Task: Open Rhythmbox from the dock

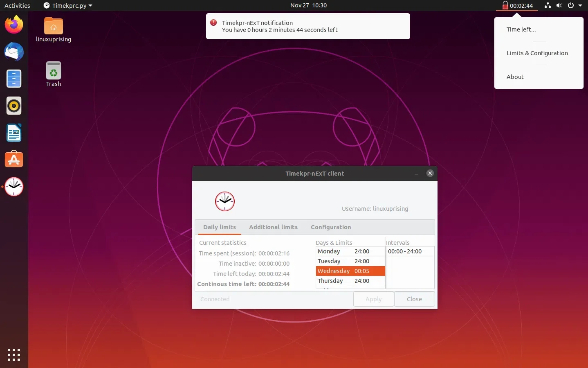Action: coord(13,106)
